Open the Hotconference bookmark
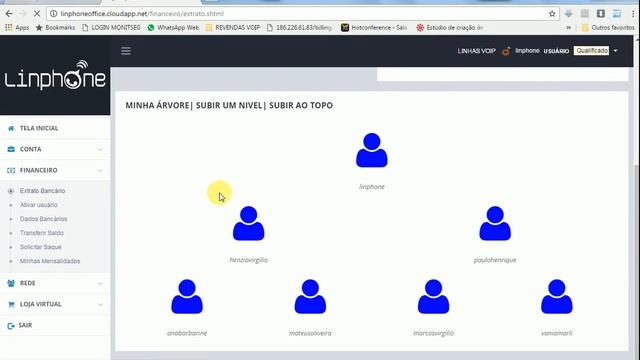 (374, 27)
